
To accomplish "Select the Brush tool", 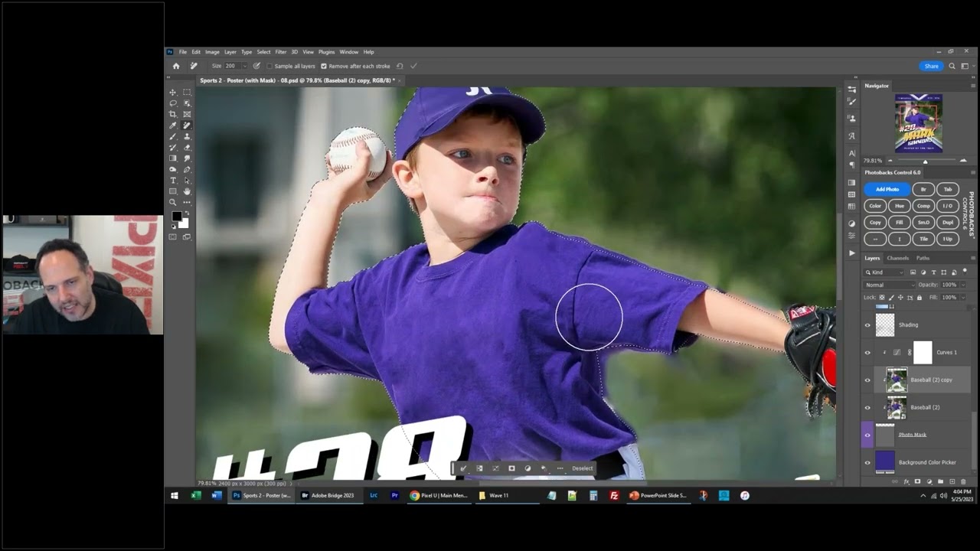I will tap(173, 136).
